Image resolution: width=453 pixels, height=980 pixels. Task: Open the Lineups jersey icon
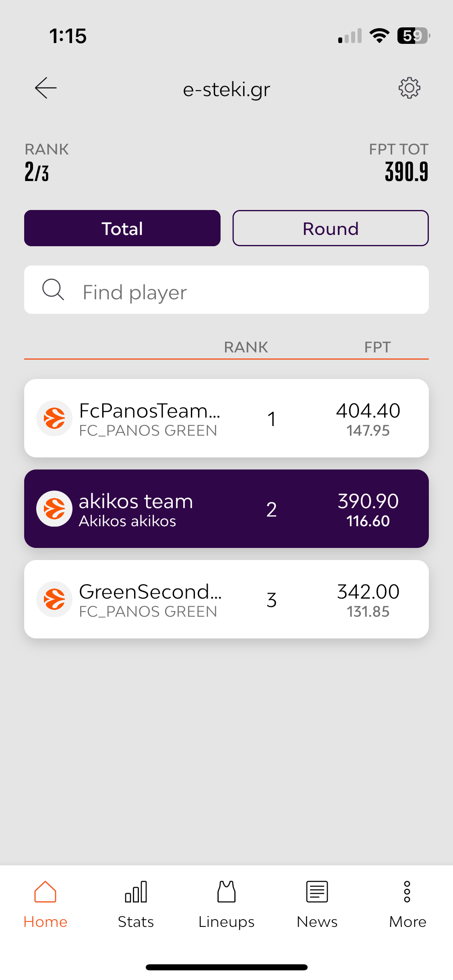(226, 891)
